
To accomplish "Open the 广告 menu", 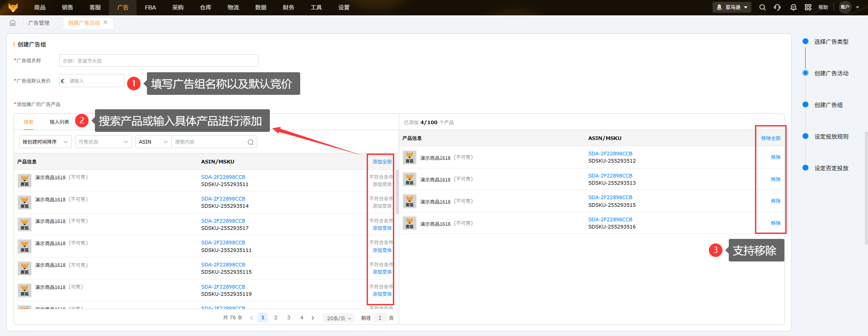I will (123, 7).
